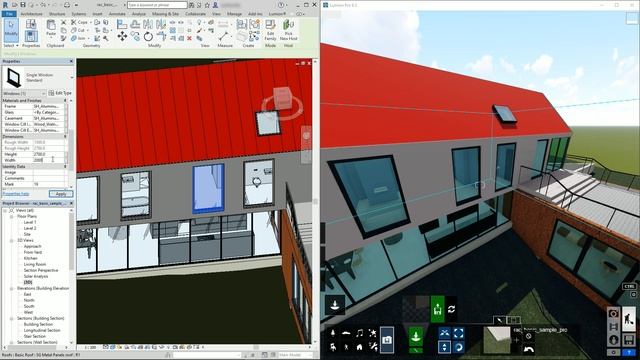The image size is (640, 360).
Task: Open the Revit type selector dropdown arrow
Action: 72,78
